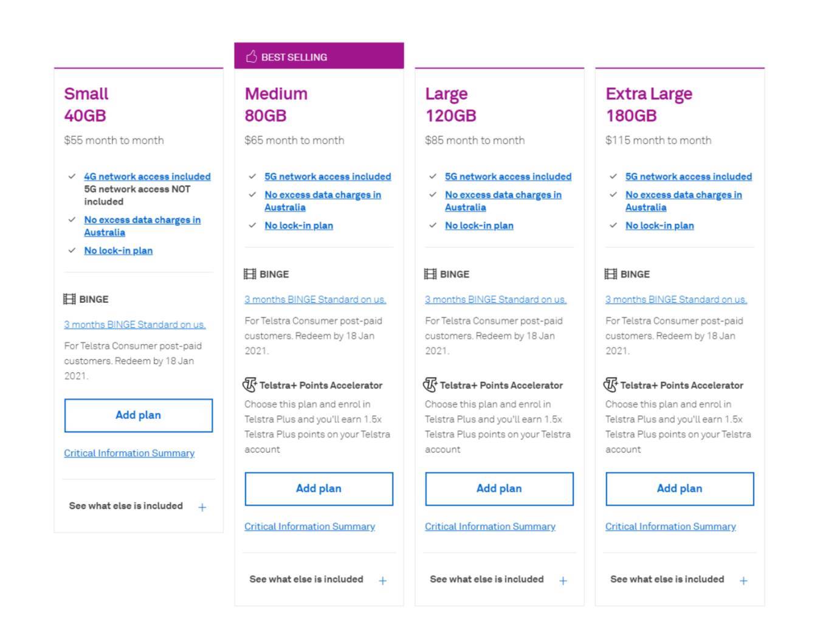Click the BINGE film icon on the Medium plan
This screenshot has height=628, width=840.
pyautogui.click(x=250, y=274)
